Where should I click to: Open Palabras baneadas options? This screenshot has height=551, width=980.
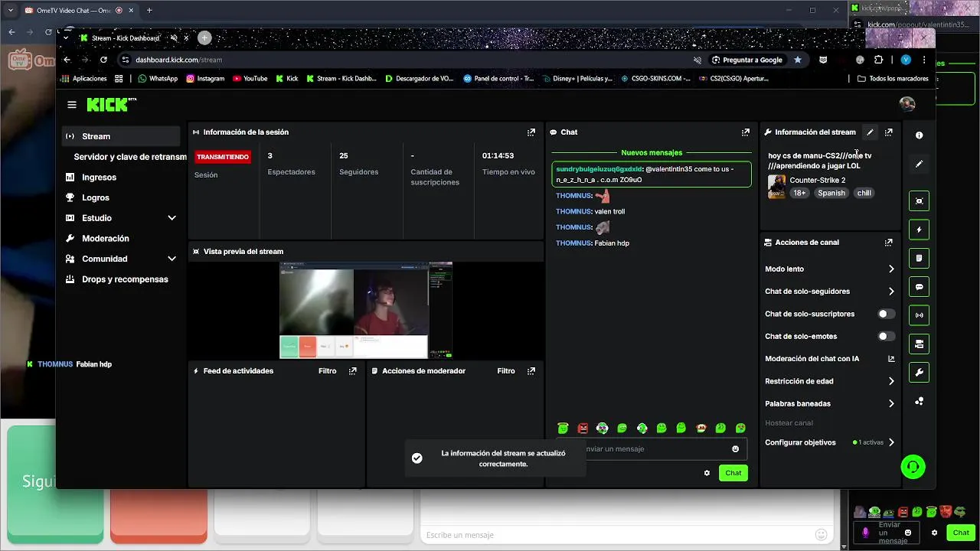[x=830, y=403]
